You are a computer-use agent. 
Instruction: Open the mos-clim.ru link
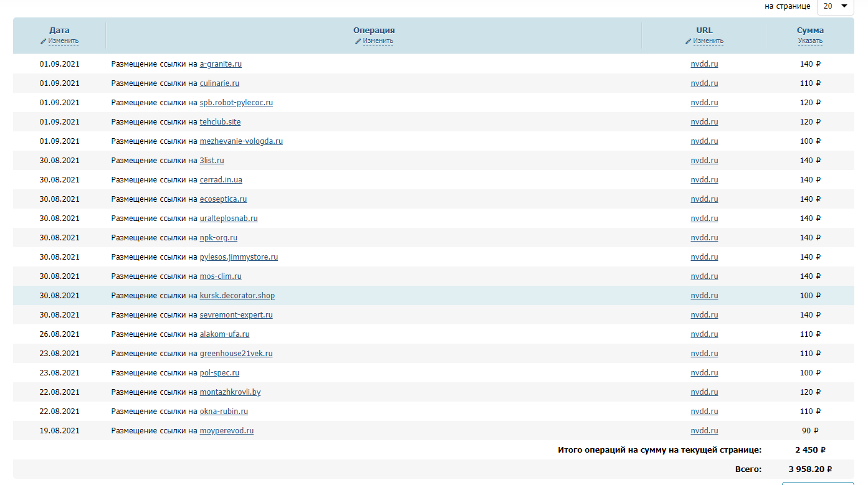[221, 276]
